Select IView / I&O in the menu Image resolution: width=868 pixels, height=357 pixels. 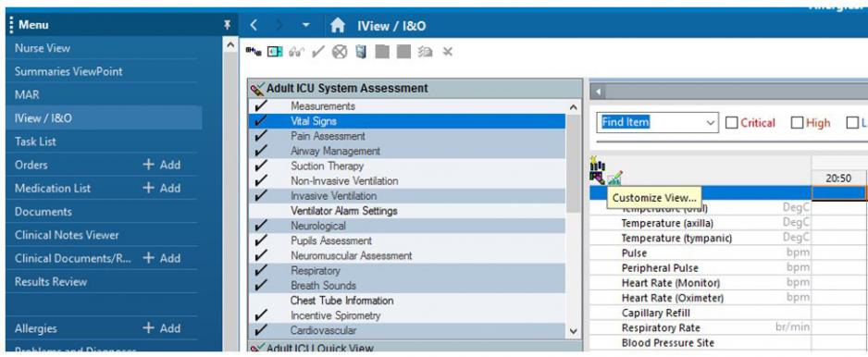tap(104, 117)
